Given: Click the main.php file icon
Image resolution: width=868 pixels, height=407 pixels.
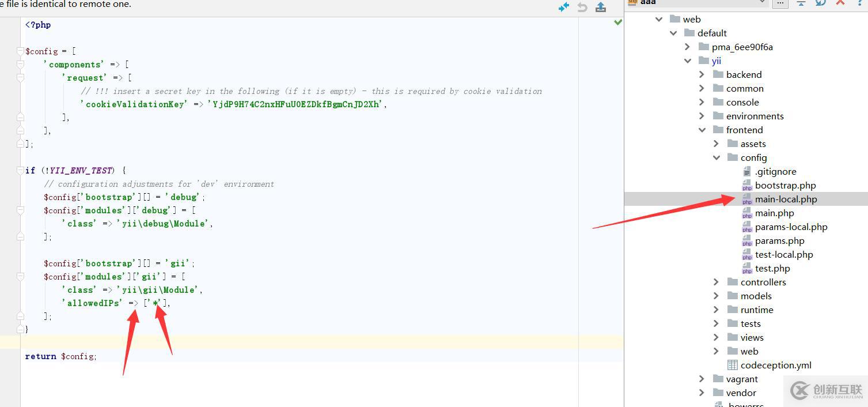Looking at the screenshot, I should point(747,213).
